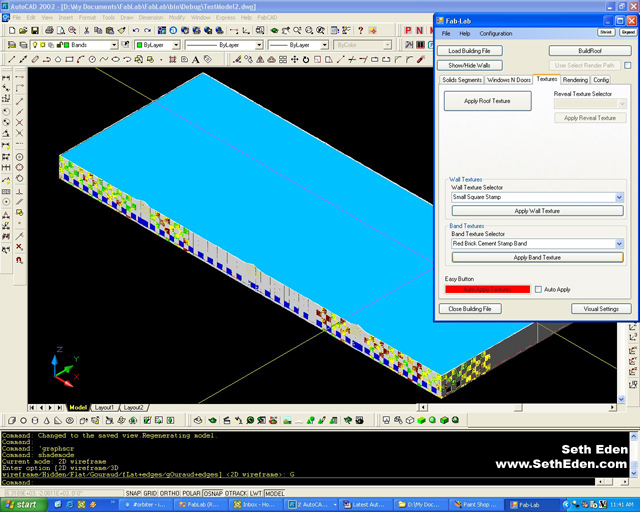640x512 pixels.
Task: Click the red Easy Button bar
Action: point(487,289)
